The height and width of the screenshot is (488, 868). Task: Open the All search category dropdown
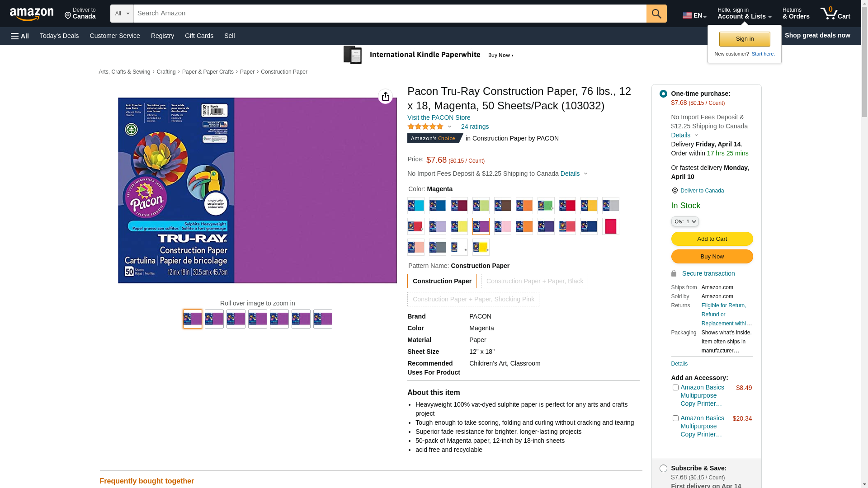pos(122,14)
